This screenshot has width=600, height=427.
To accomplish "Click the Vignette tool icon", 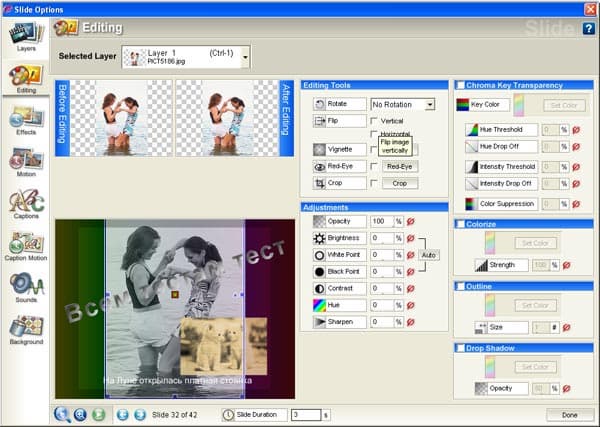I will coord(319,149).
